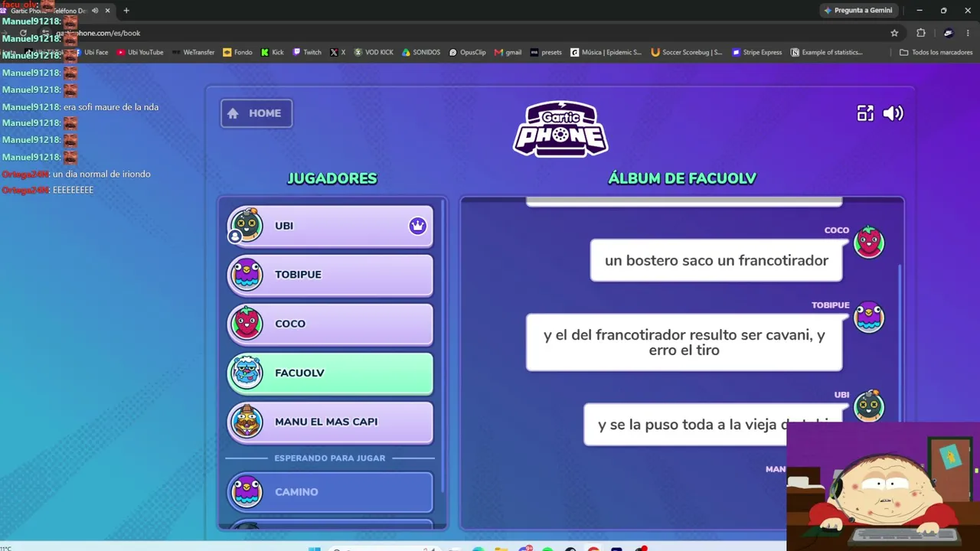Open the Chrome profile avatar menu
The height and width of the screenshot is (551, 980).
coord(948,33)
